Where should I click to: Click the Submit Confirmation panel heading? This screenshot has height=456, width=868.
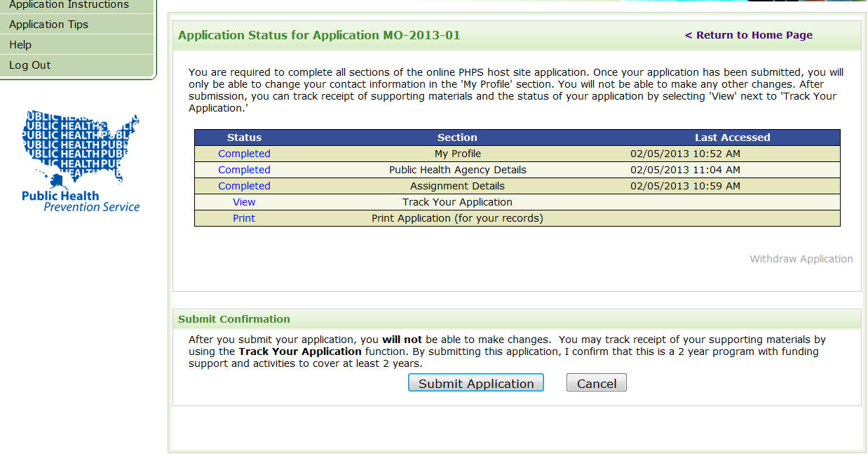(x=233, y=319)
